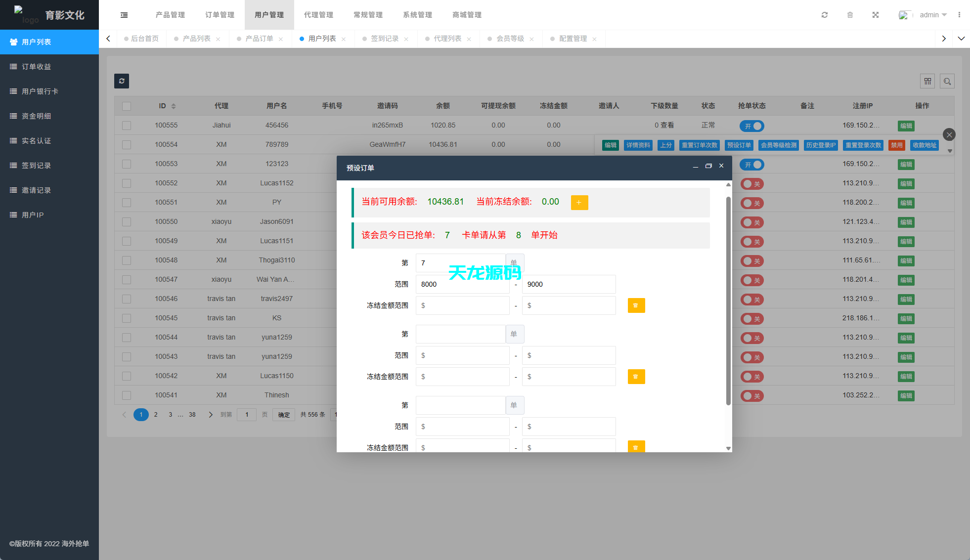The image size is (970, 560).
Task: Click the page number input in pagination
Action: (x=246, y=415)
